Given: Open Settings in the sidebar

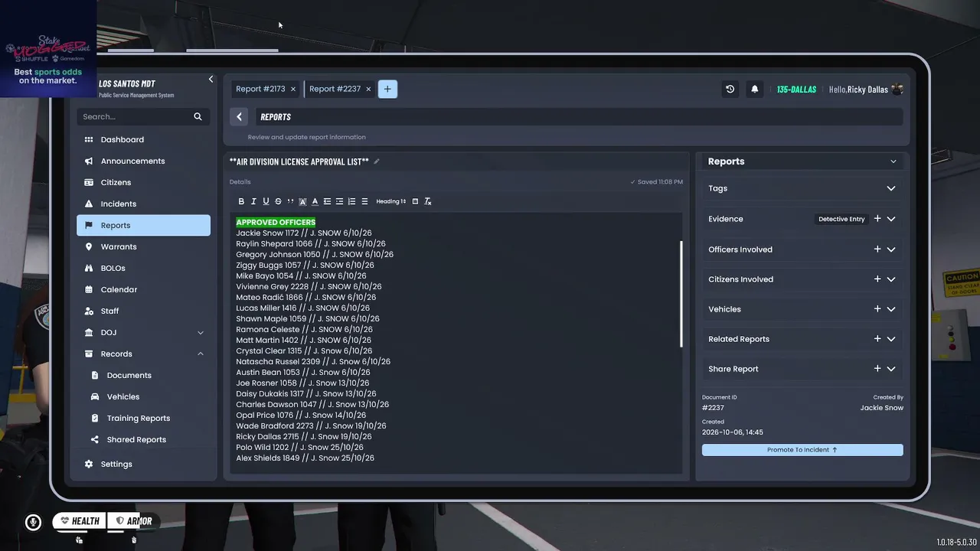Looking at the screenshot, I should [x=143, y=464].
